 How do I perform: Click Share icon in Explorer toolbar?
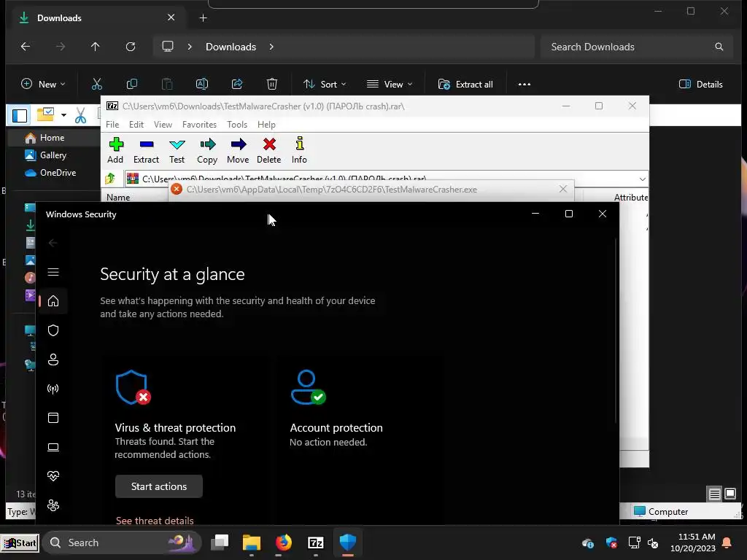(x=237, y=85)
